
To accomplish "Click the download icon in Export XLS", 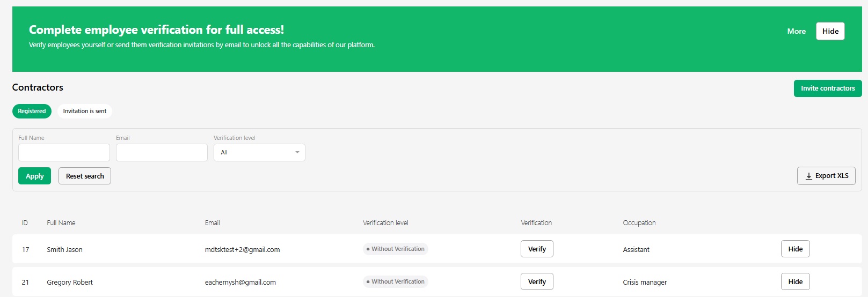I will 808,176.
